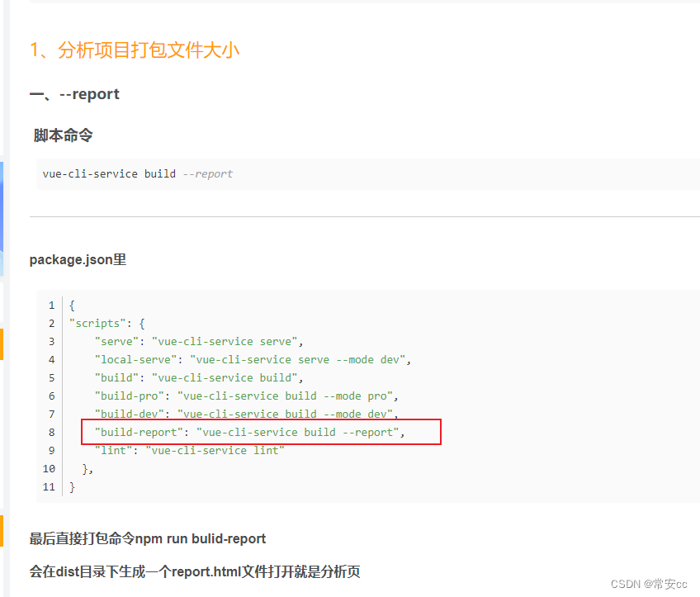The image size is (700, 597).
Task: Select the '"lint": "vue-cli-service lint"' line
Action: tap(189, 451)
